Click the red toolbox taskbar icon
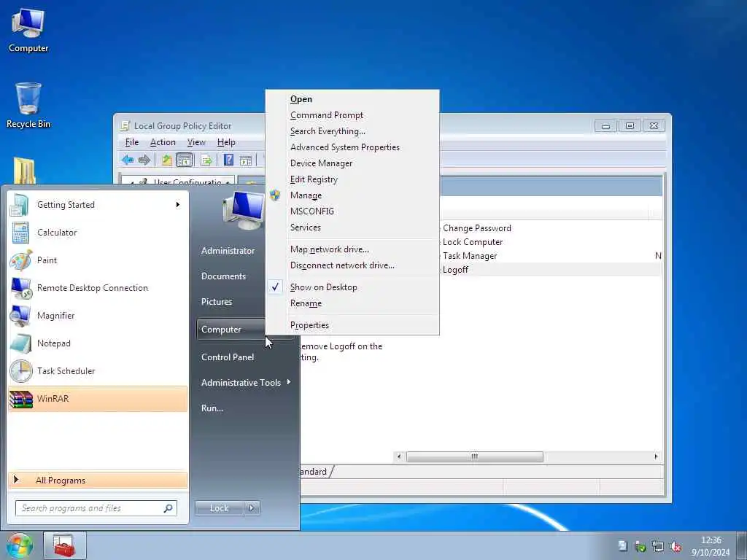This screenshot has height=560, width=747. (x=64, y=545)
